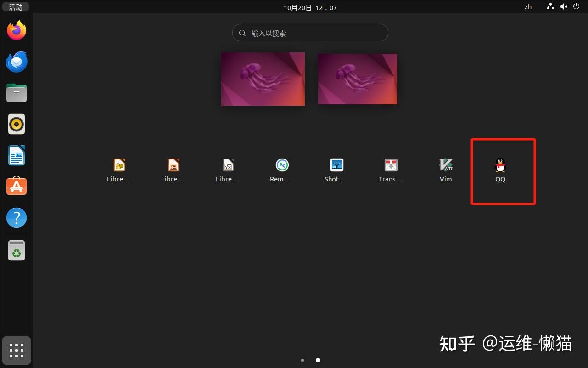Image resolution: width=588 pixels, height=368 pixels.
Task: Click the search field to start typing
Action: [x=310, y=33]
